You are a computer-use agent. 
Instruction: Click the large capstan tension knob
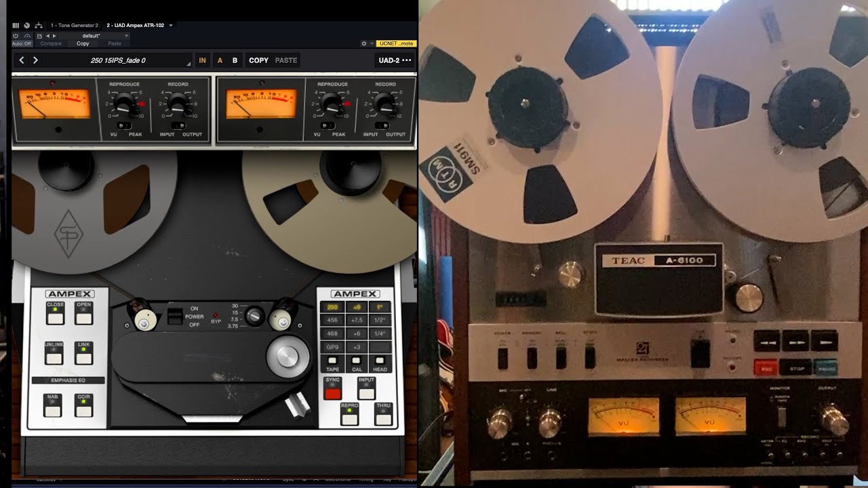pyautogui.click(x=288, y=357)
